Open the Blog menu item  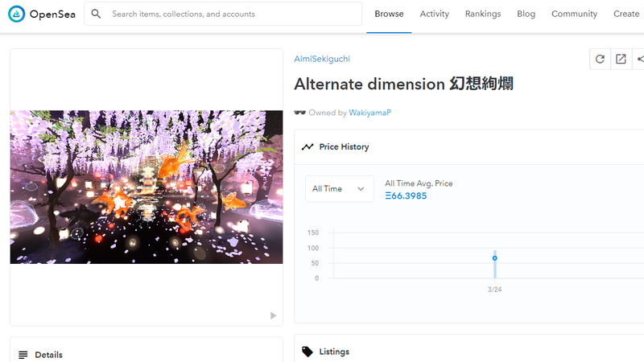click(x=526, y=14)
